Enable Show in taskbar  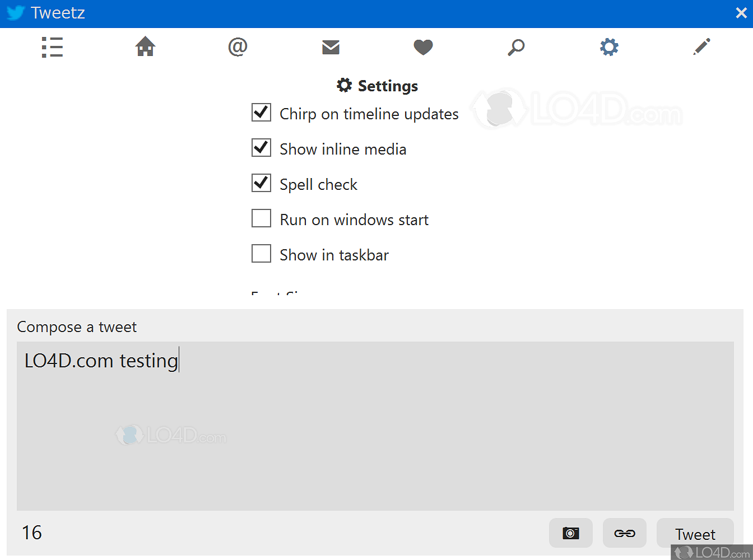pos(261,254)
